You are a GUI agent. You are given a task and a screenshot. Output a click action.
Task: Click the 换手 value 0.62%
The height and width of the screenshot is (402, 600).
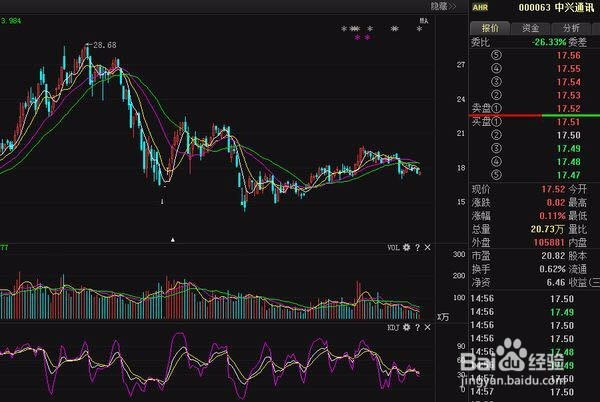(x=552, y=269)
